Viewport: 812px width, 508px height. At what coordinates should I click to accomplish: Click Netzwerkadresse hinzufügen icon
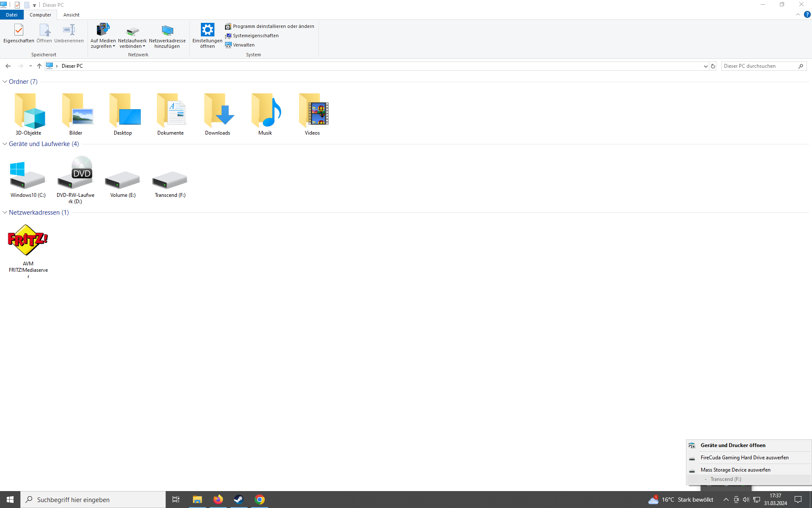click(167, 30)
